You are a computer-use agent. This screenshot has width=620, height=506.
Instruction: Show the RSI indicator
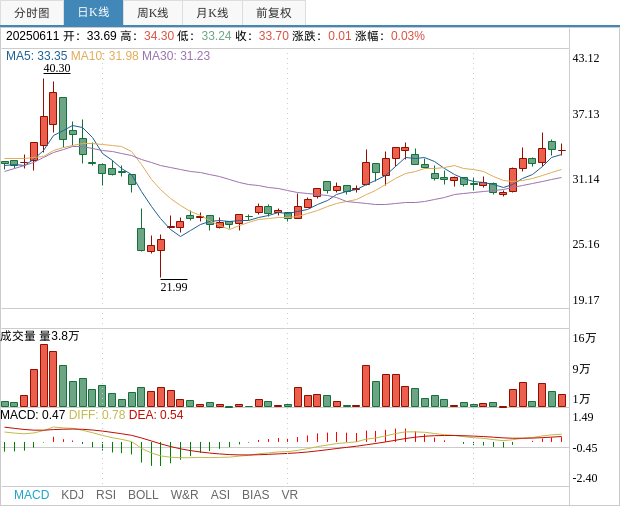click(106, 495)
